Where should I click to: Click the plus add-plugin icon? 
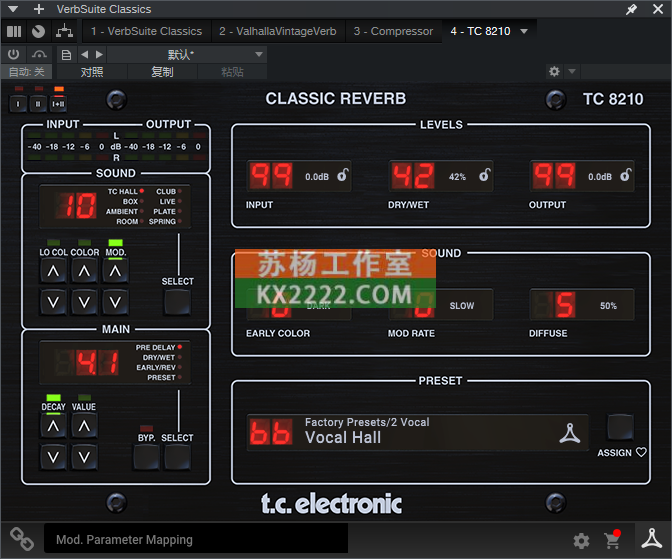point(39,9)
